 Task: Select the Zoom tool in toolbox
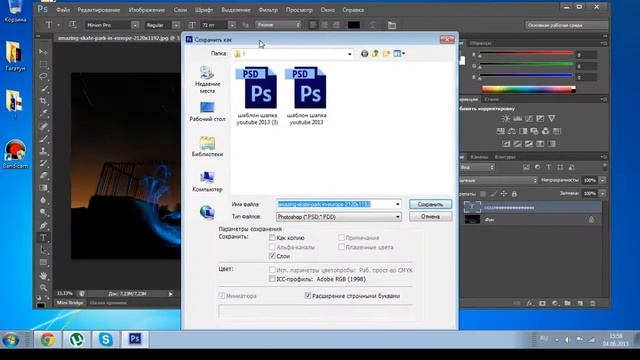pos(43,288)
